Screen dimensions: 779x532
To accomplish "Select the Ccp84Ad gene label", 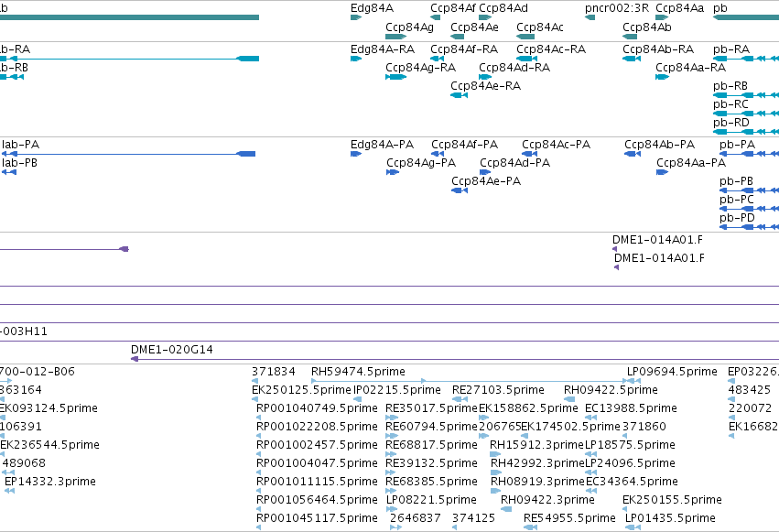I will coord(503,8).
